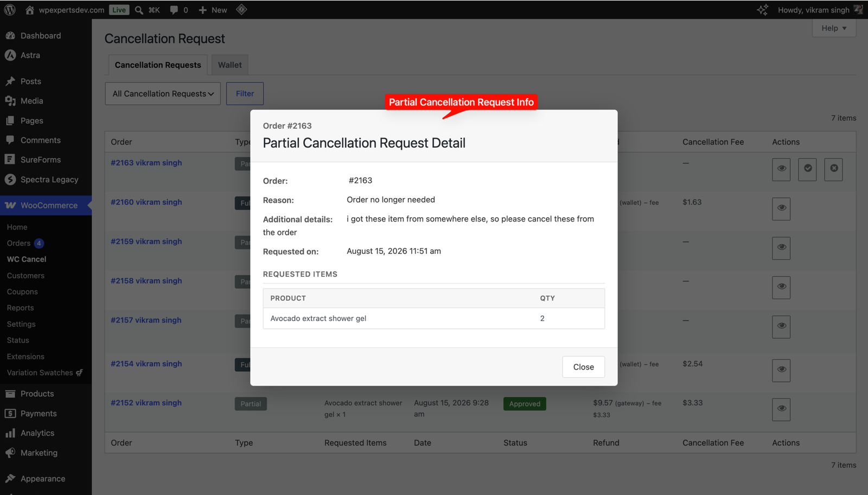Open order link #2152 vikram singh
This screenshot has width=868, height=495.
coord(146,403)
